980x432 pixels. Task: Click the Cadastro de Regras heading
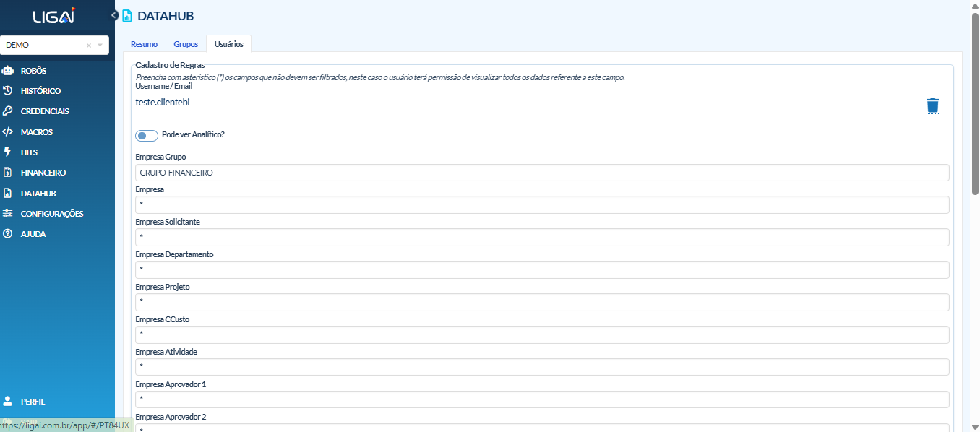170,65
